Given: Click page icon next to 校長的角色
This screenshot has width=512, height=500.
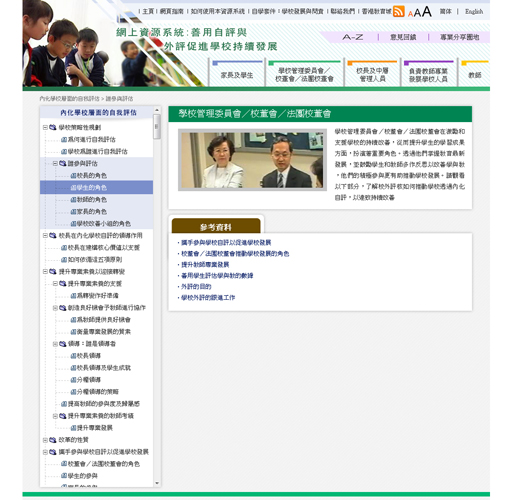Looking at the screenshot, I should [x=74, y=176].
